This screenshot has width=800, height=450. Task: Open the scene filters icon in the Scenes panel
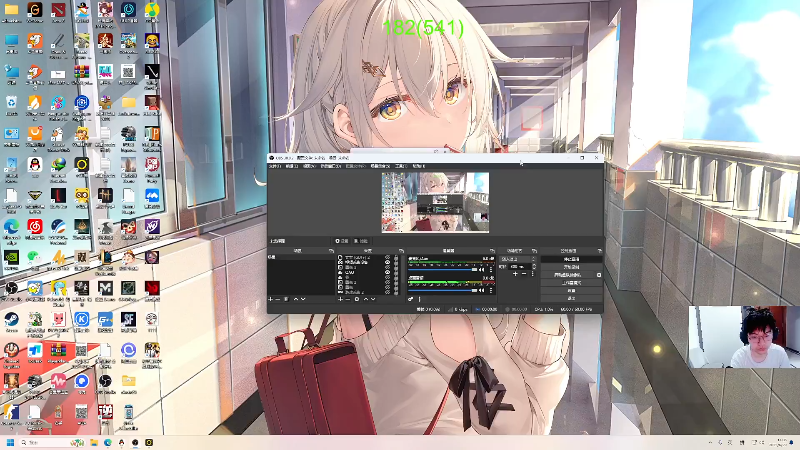[286, 299]
